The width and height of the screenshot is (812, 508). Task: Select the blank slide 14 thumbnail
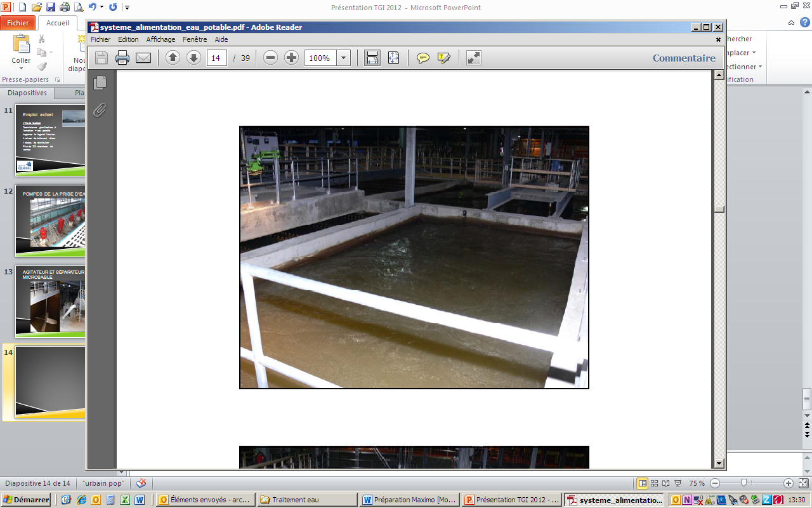pos(50,382)
